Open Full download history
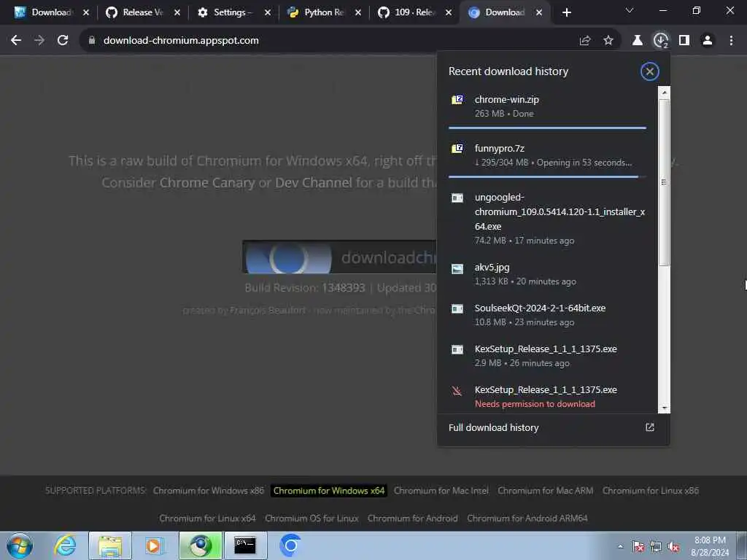 tap(494, 427)
